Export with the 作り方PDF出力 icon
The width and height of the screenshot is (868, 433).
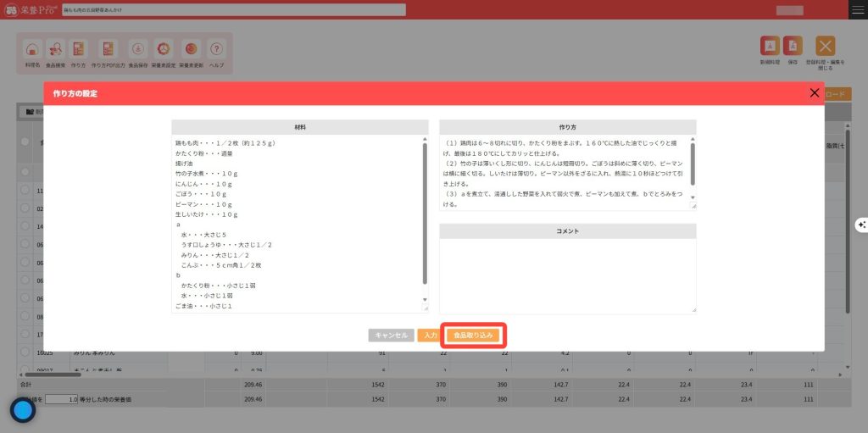pyautogui.click(x=107, y=53)
